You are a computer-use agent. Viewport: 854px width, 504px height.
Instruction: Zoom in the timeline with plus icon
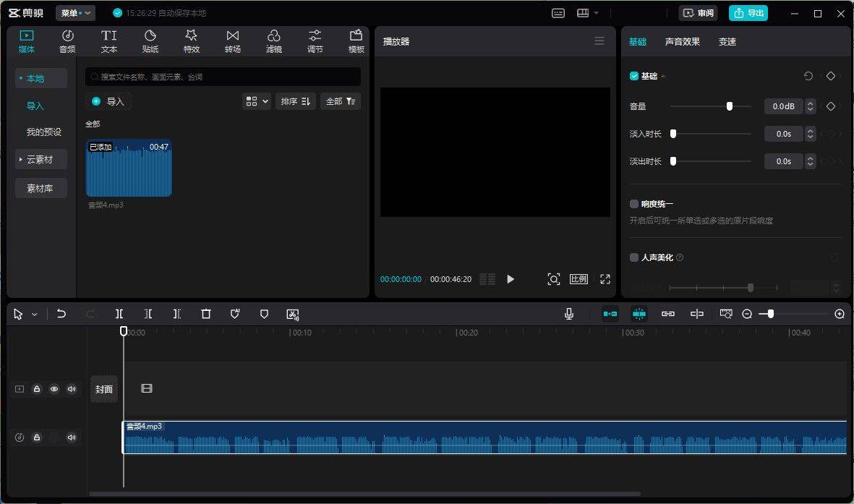[840, 314]
